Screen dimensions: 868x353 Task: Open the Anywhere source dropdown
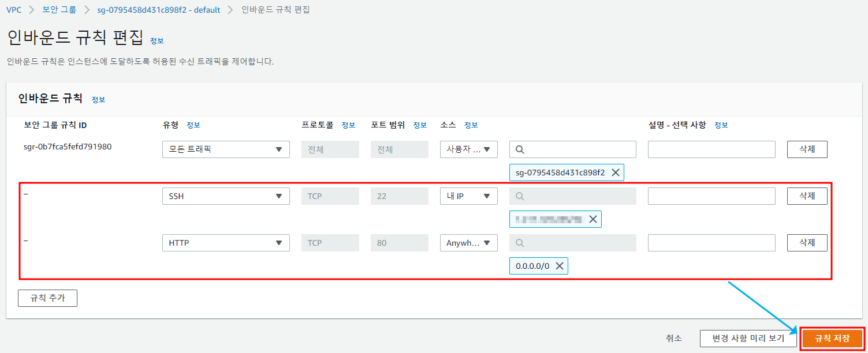pyautogui.click(x=468, y=243)
